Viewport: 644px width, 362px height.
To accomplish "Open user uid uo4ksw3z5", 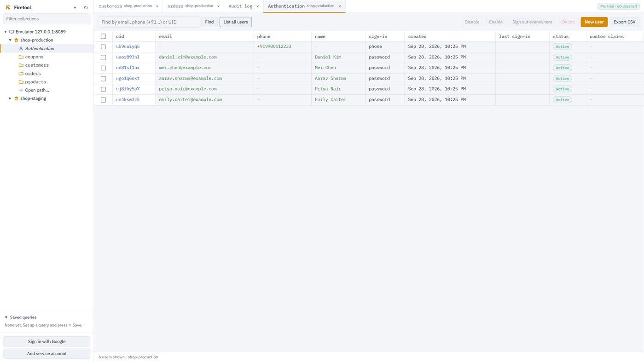I will (128, 99).
